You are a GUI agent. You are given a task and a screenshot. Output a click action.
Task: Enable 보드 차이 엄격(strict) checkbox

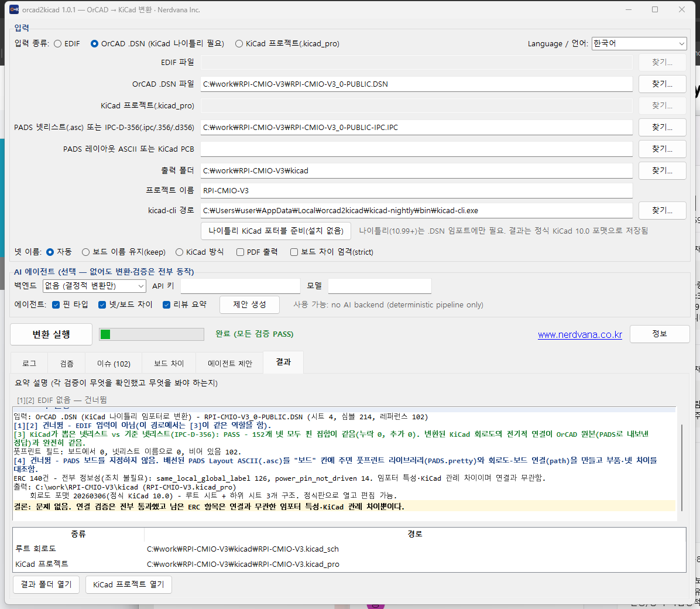294,252
